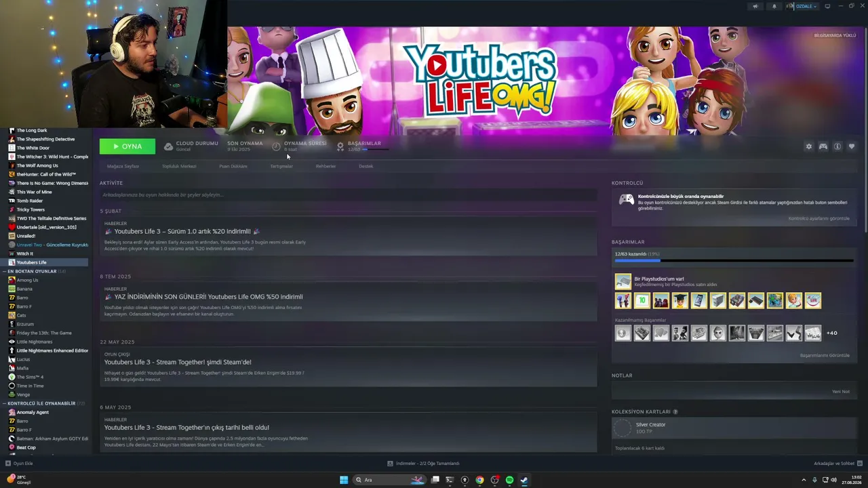The height and width of the screenshot is (488, 868).
Task: Click Oyun Ekle add game button
Action: (19, 464)
